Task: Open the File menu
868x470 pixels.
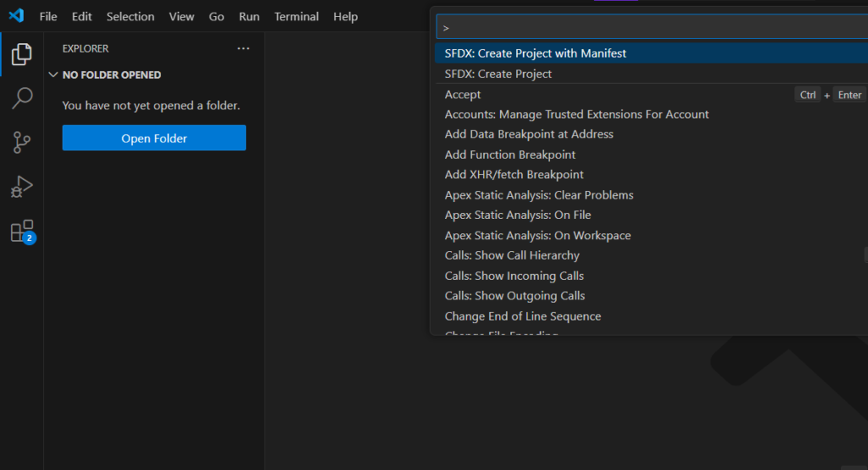Action: click(x=48, y=16)
